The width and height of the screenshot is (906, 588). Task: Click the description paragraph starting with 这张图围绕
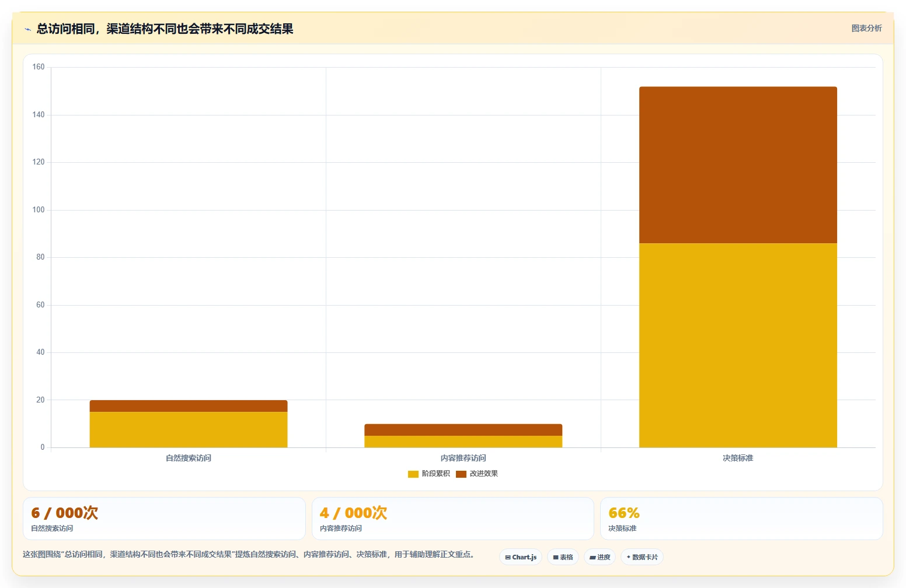[249, 554]
